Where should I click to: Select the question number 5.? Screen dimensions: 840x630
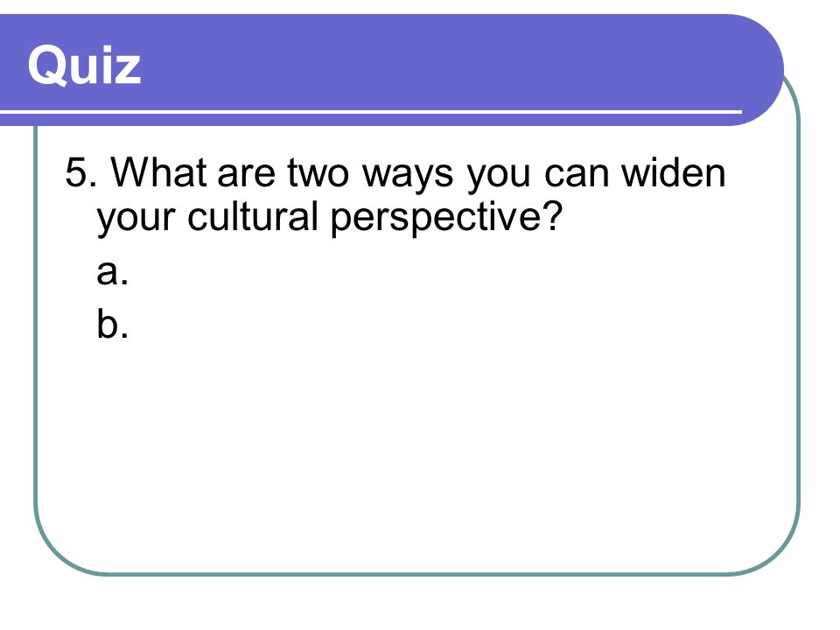point(80,172)
